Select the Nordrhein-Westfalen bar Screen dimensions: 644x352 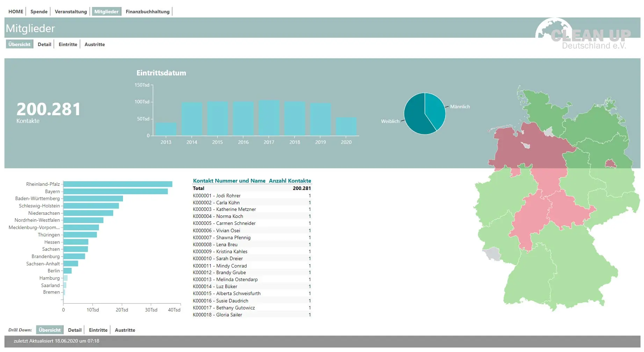83,220
